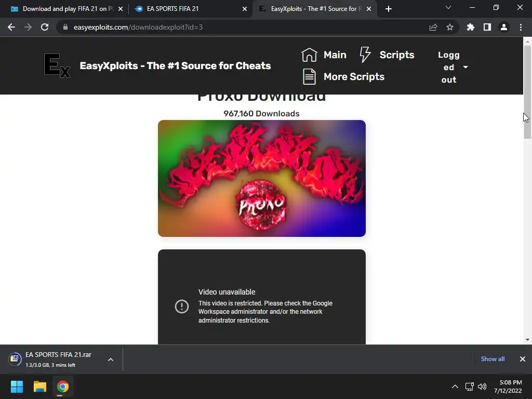Click Show all downloads
The width and height of the screenshot is (532, 399).
493,359
